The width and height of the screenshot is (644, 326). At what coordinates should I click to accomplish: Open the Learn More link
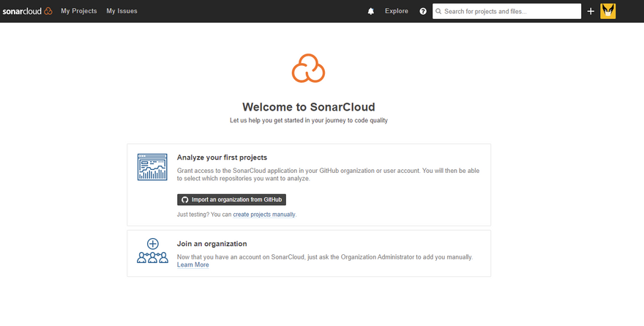193,264
